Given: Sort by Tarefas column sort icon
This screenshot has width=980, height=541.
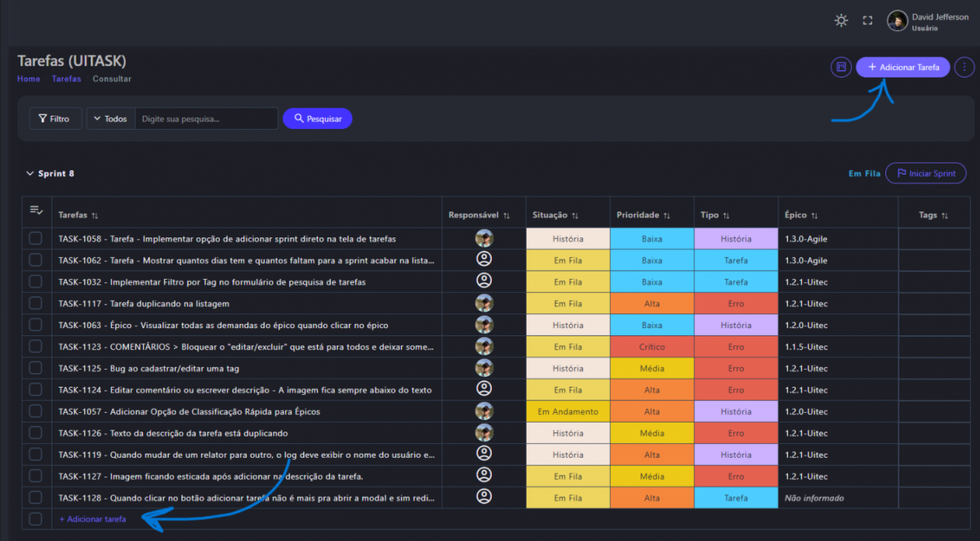Looking at the screenshot, I should 95,215.
